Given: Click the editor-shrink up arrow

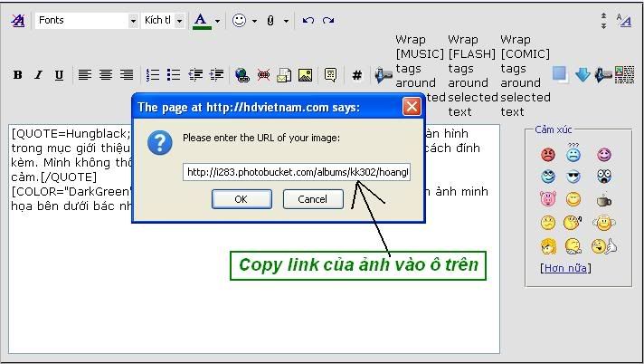Looking at the screenshot, I should click(603, 16).
